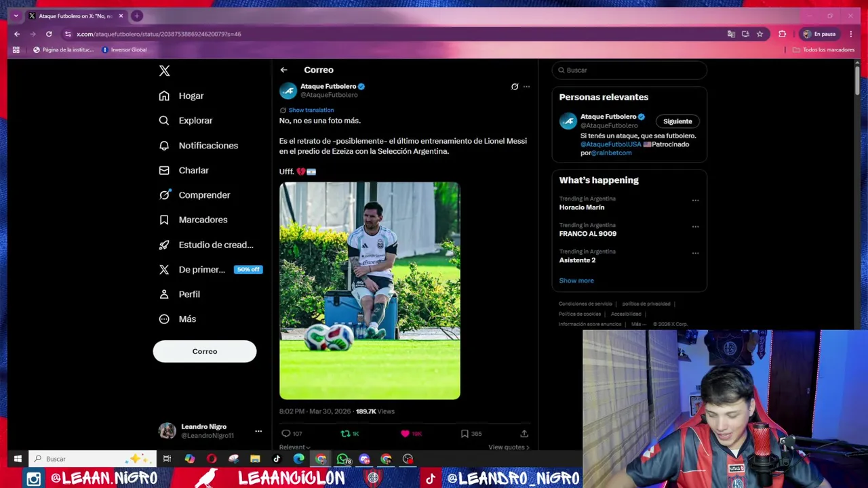Screen dimensions: 868x488
Task: Open the Messi training photo
Action: tap(370, 291)
